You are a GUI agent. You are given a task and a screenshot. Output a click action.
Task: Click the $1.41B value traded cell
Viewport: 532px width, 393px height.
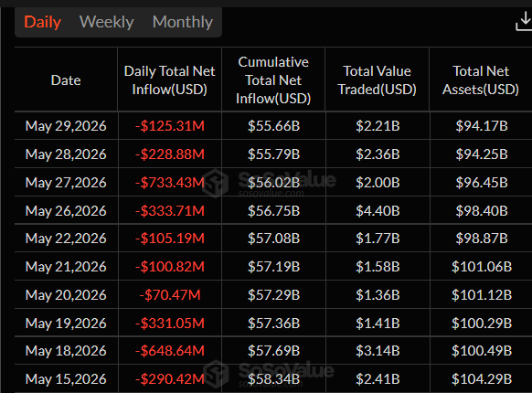coord(378,324)
